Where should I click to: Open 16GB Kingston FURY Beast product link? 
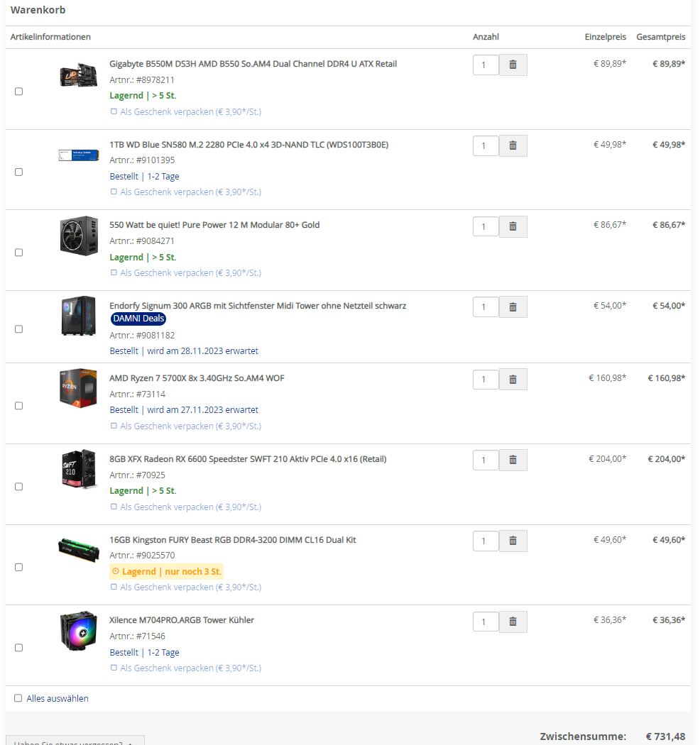(233, 540)
